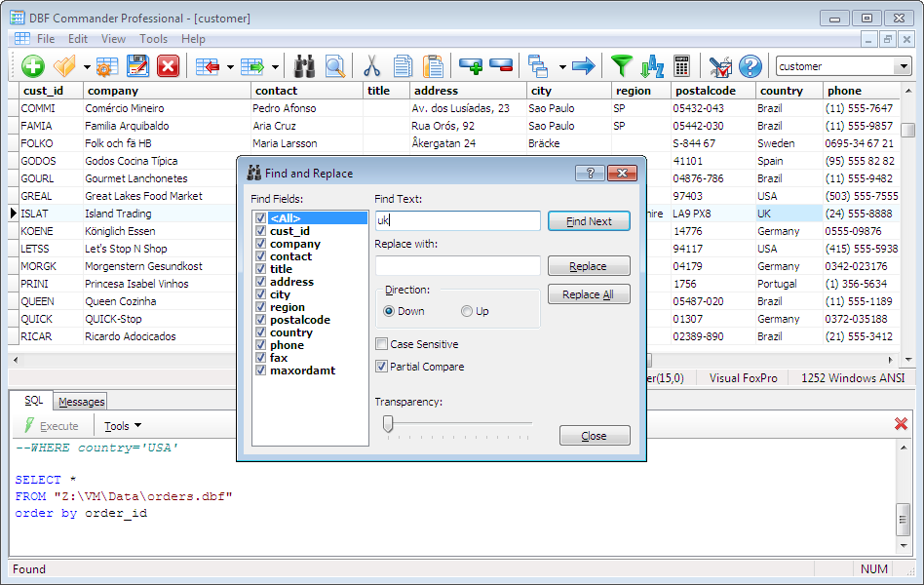Open the Tools dropdown in SQL panel
Screen dimensions: 924x585
tap(123, 426)
